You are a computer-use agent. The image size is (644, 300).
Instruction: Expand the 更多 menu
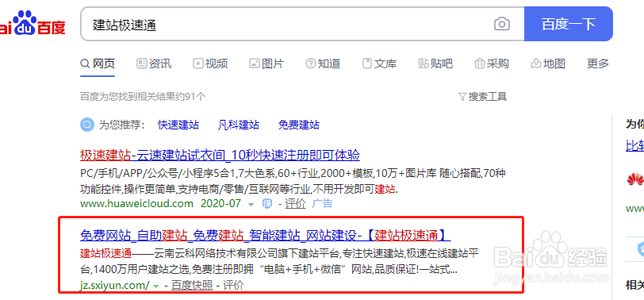pyautogui.click(x=598, y=63)
